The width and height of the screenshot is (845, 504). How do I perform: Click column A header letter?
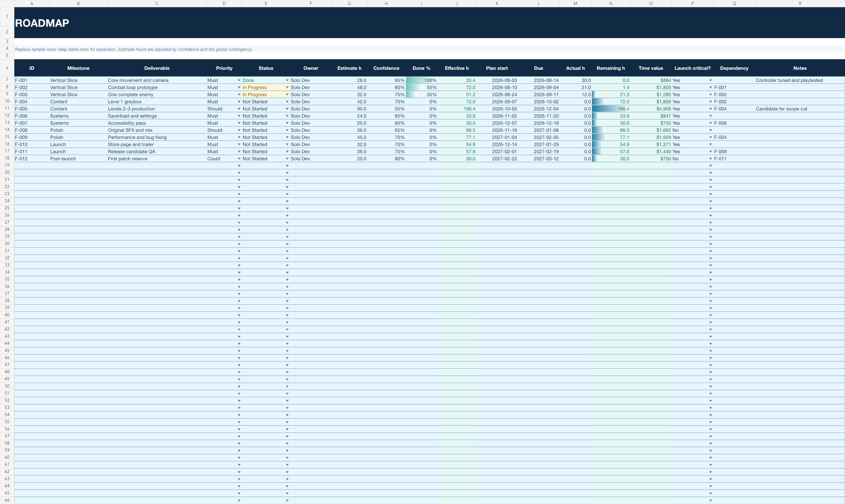(32, 4)
